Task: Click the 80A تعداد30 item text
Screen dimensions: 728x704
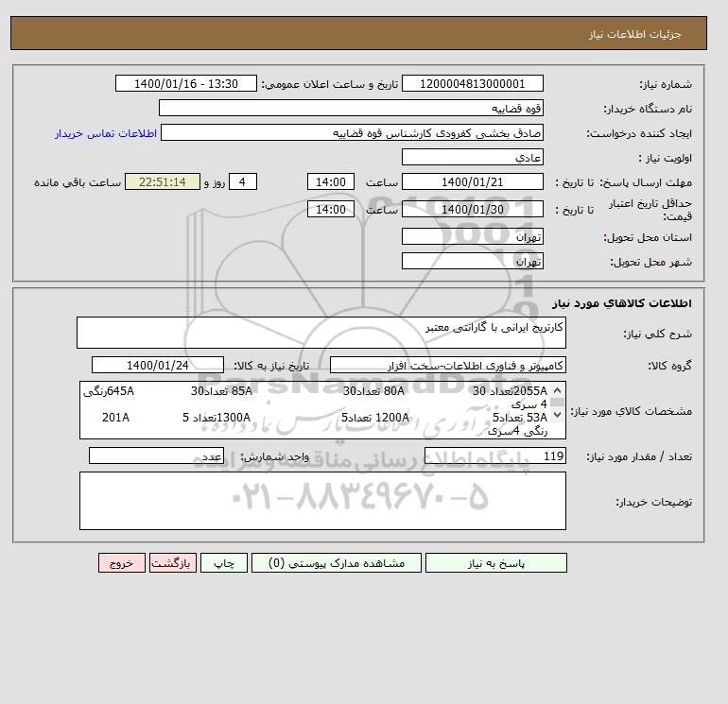Action: coord(373,391)
